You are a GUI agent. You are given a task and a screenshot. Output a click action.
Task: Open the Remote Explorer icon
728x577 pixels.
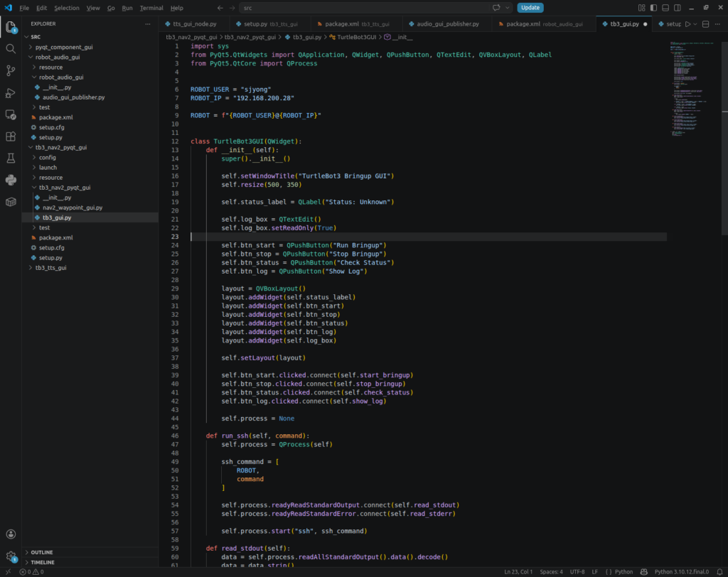[x=11, y=114]
